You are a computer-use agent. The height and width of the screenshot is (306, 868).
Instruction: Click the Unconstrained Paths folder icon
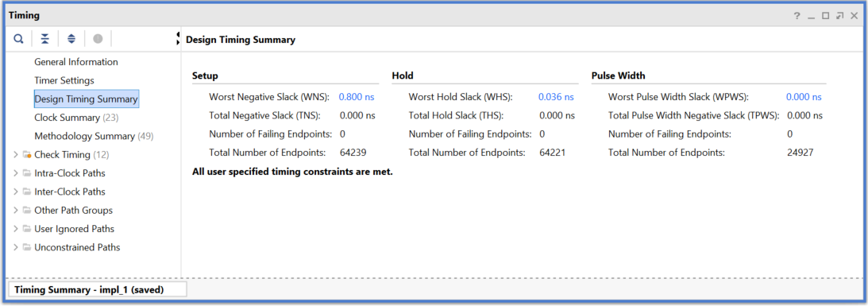pyautogui.click(x=26, y=247)
